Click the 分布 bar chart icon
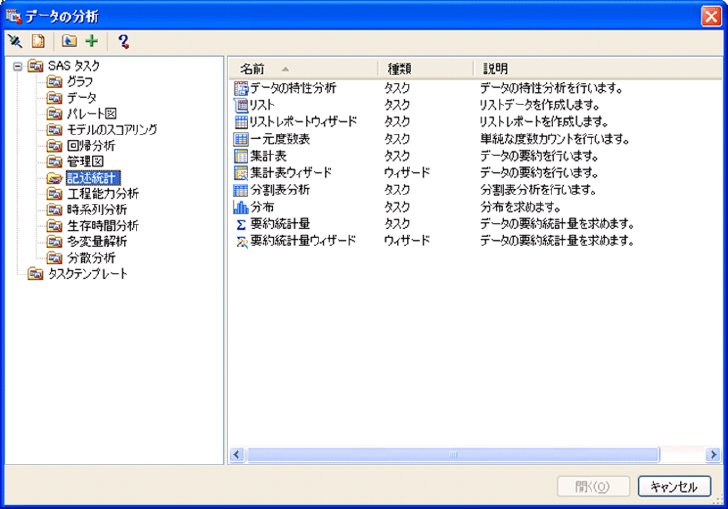Image resolution: width=728 pixels, height=509 pixels. (241, 207)
